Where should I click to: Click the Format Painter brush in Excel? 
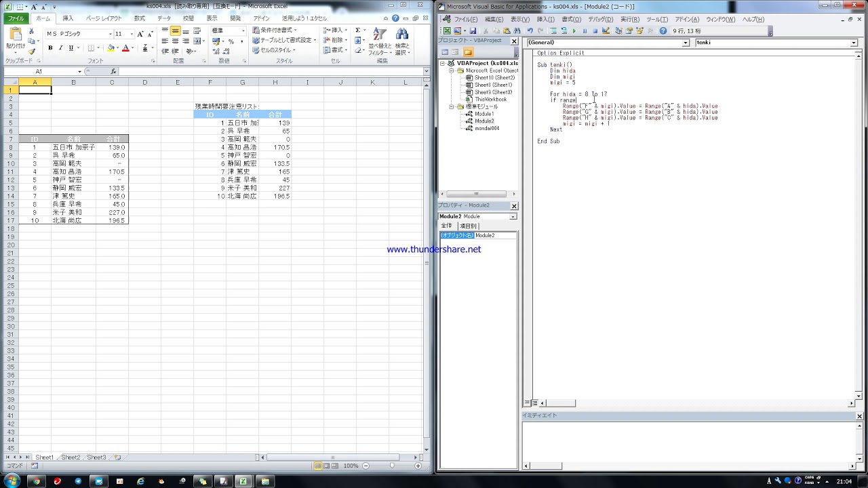(31, 52)
